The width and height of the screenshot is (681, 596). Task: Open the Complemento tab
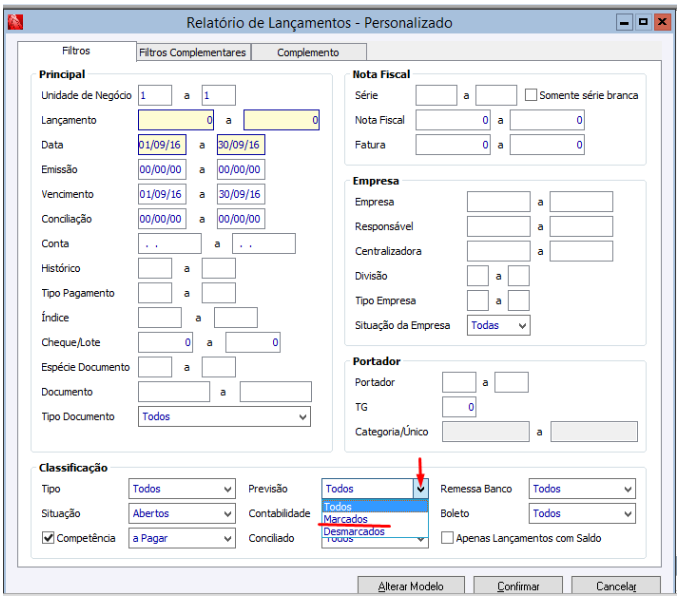(308, 53)
